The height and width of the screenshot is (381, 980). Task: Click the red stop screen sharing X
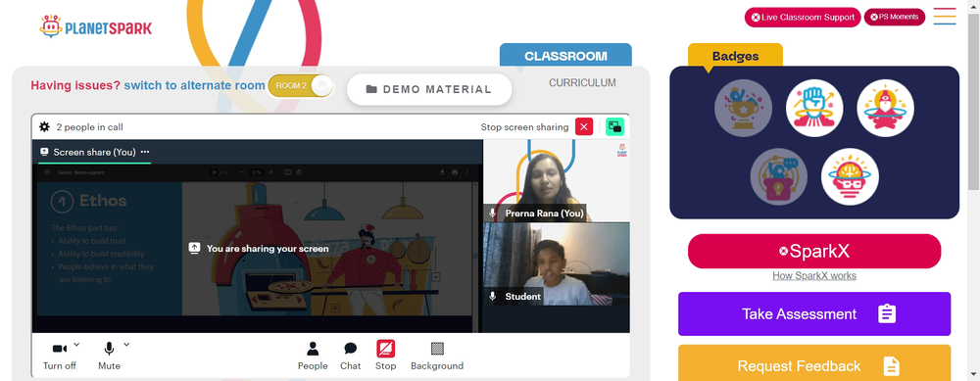pos(584,126)
